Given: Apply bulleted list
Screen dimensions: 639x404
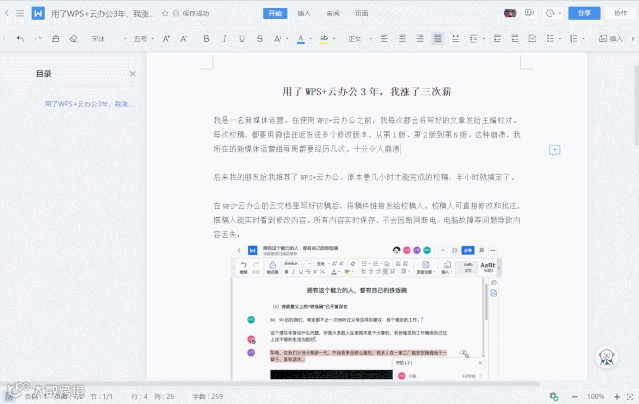Looking at the screenshot, I should point(551,39).
